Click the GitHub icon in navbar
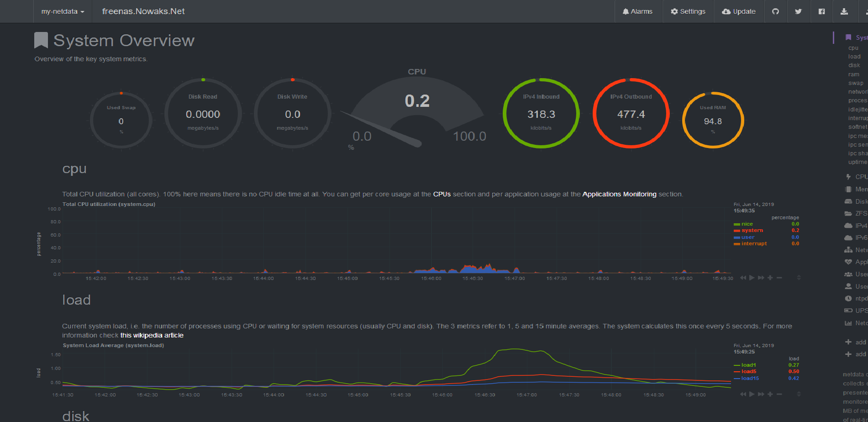Screen dimensions: 868x422 pyautogui.click(x=775, y=11)
